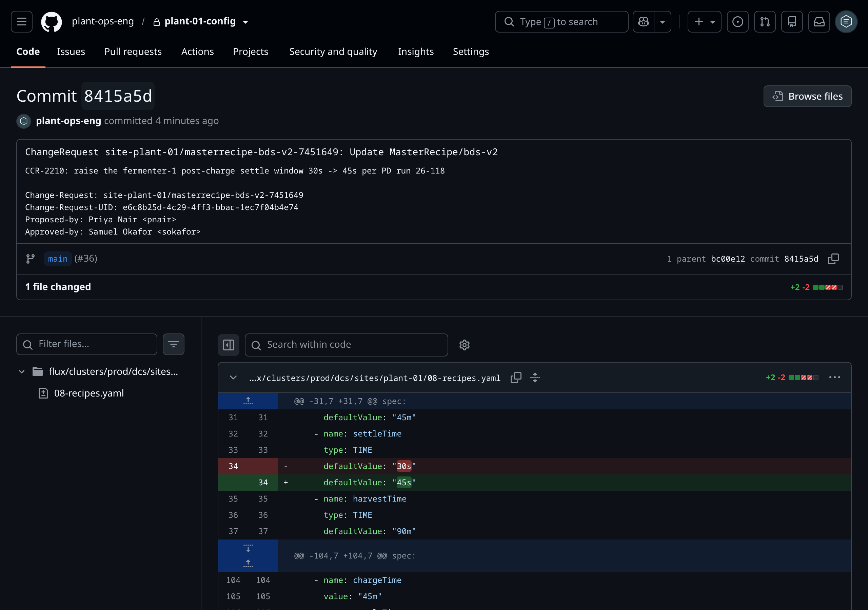Click hunk header '@@ -31,7 +31,7 @@ spec:'
Image resolution: width=868 pixels, height=610 pixels.
pyautogui.click(x=350, y=401)
